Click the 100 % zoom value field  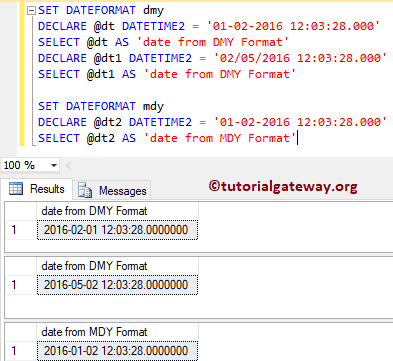25,165
